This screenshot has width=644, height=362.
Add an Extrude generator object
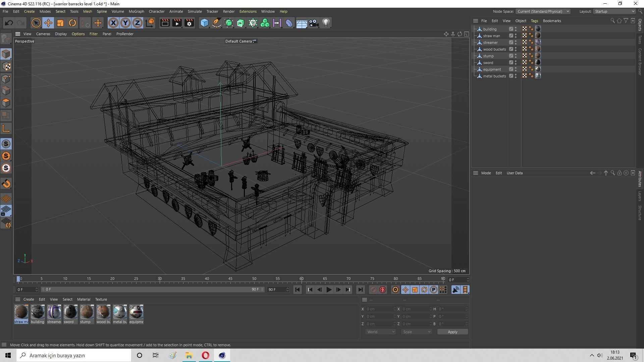coord(241,23)
